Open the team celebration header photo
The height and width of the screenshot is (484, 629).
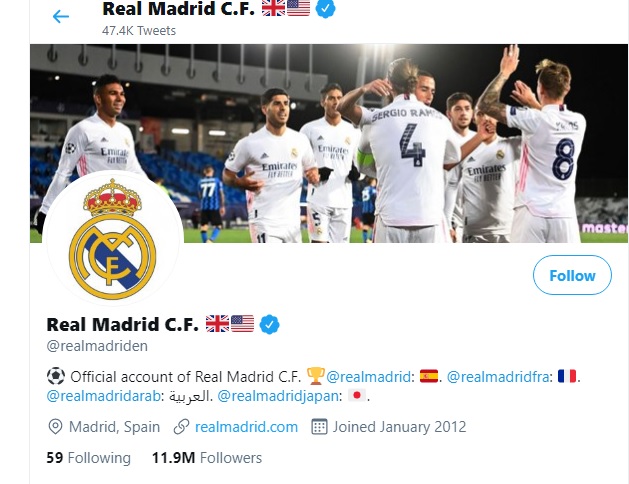point(329,143)
